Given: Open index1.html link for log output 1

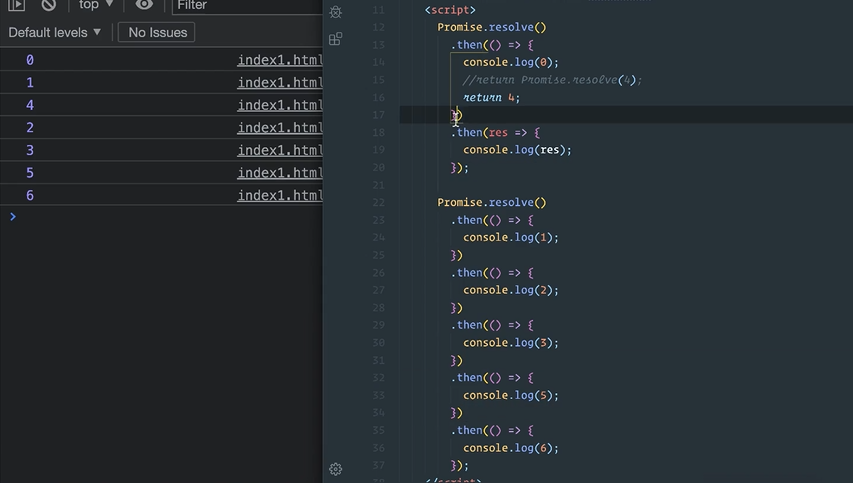Looking at the screenshot, I should point(280,83).
